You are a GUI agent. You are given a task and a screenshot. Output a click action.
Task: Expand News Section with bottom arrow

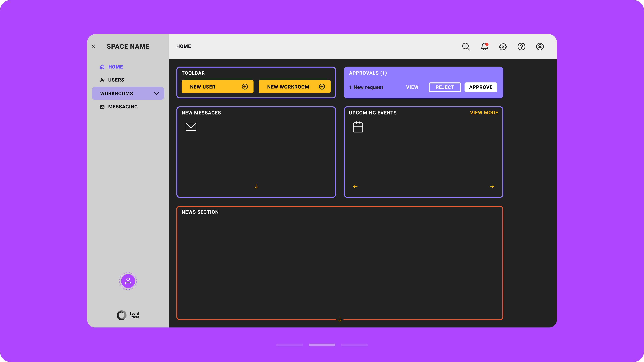pyautogui.click(x=340, y=320)
